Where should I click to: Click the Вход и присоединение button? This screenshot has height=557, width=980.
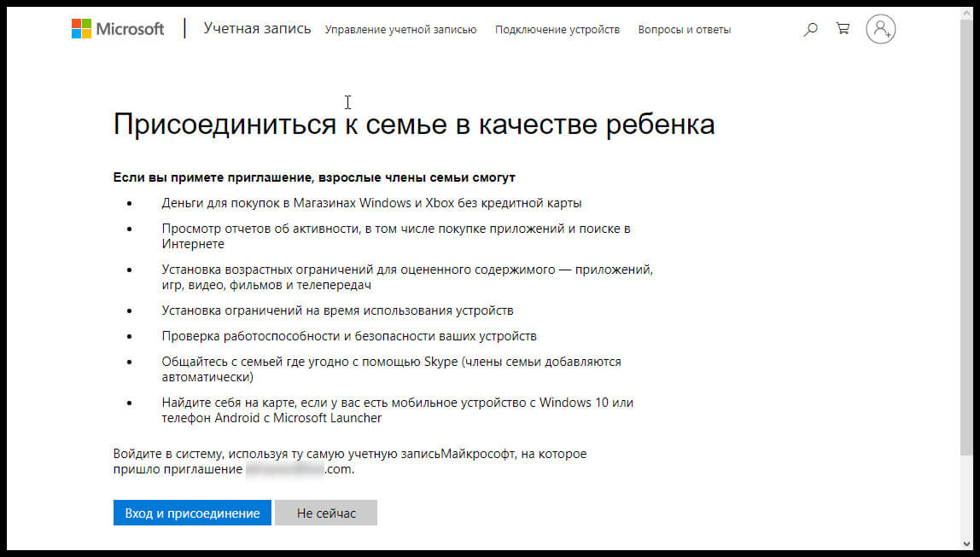[193, 513]
